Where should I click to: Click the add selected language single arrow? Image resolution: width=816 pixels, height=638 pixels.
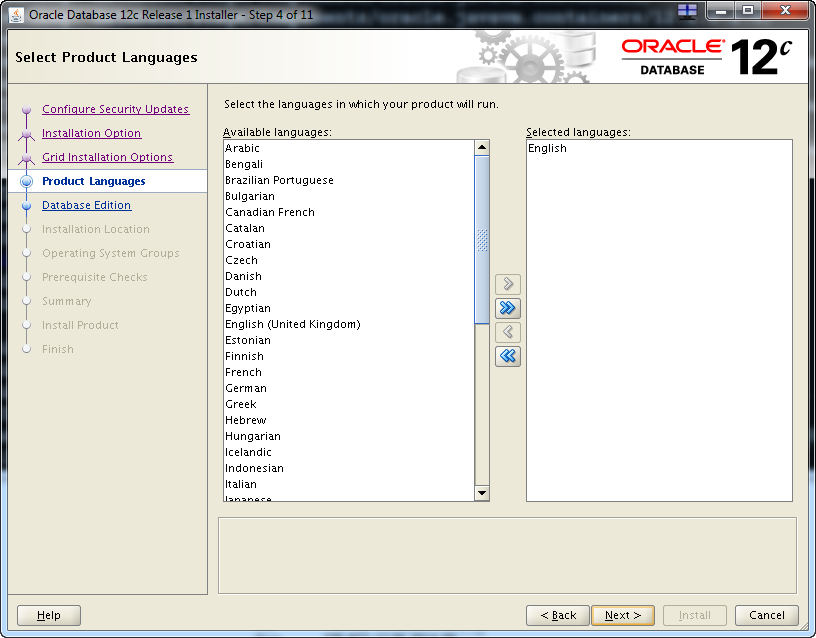508,284
